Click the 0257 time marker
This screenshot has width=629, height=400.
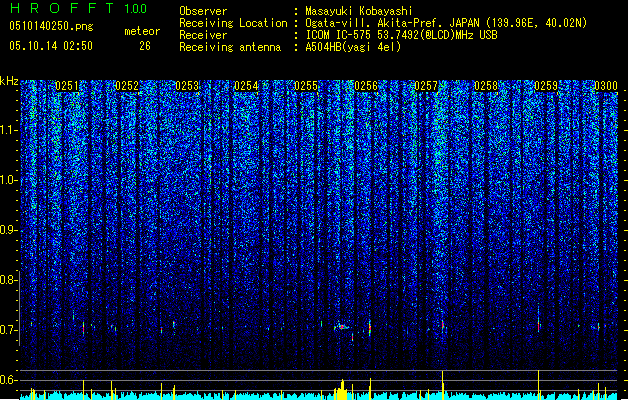426,86
